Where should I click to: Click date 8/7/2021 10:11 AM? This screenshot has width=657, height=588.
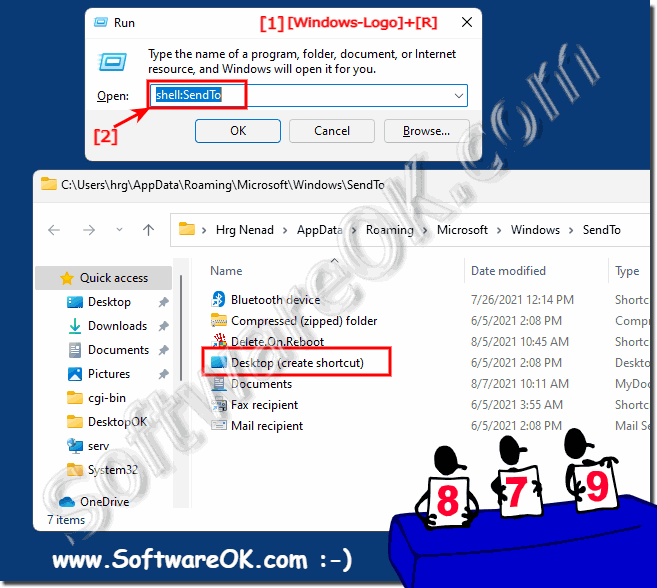coord(520,383)
